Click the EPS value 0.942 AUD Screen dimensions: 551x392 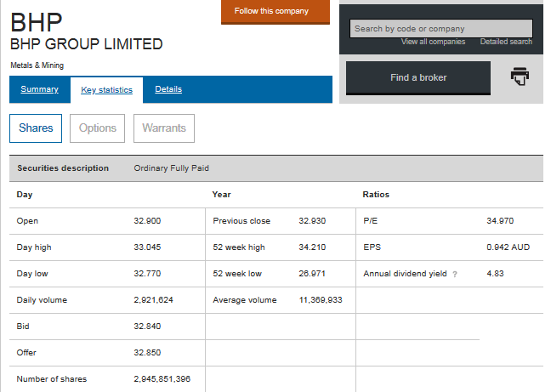[x=508, y=247]
